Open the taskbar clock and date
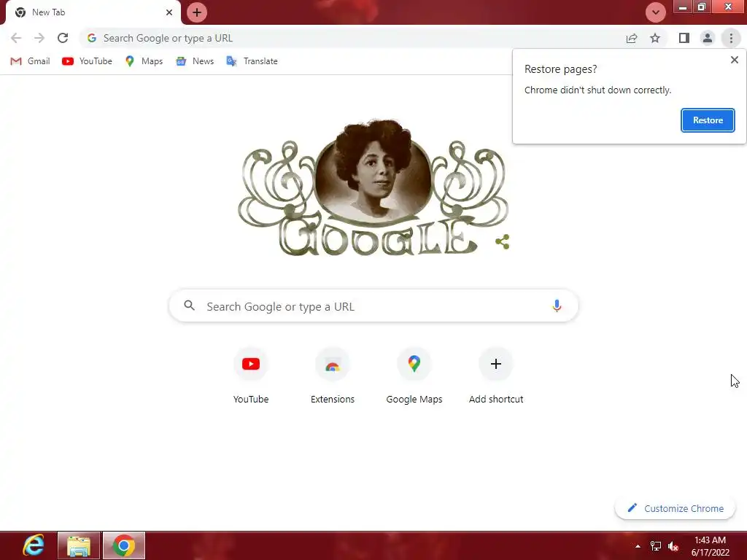Image resolution: width=747 pixels, height=560 pixels. (x=710, y=546)
